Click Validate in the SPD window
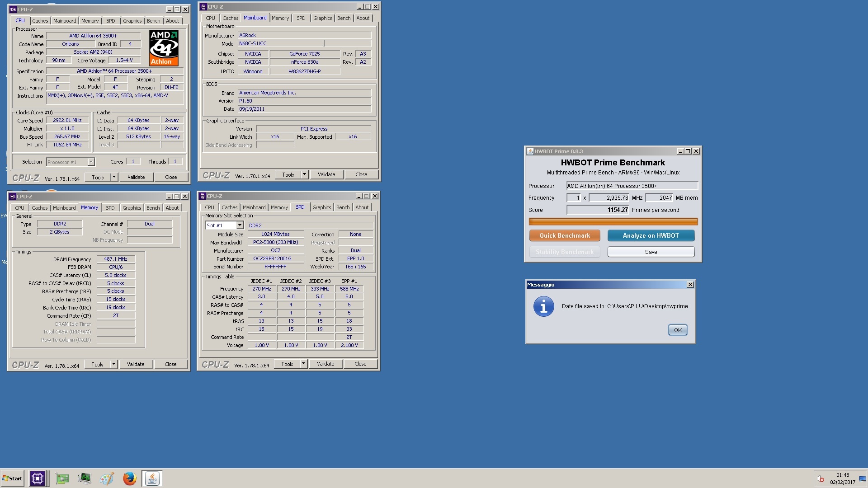 pyautogui.click(x=325, y=364)
